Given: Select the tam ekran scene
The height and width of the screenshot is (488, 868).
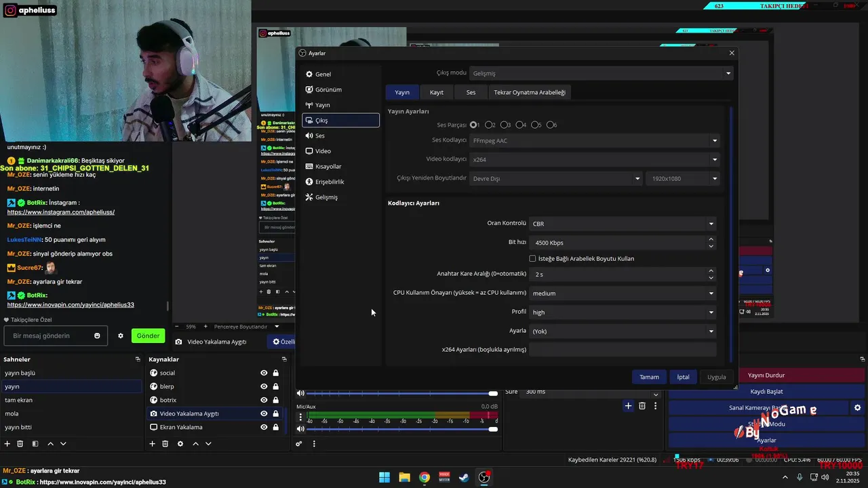Looking at the screenshot, I should coord(71,400).
